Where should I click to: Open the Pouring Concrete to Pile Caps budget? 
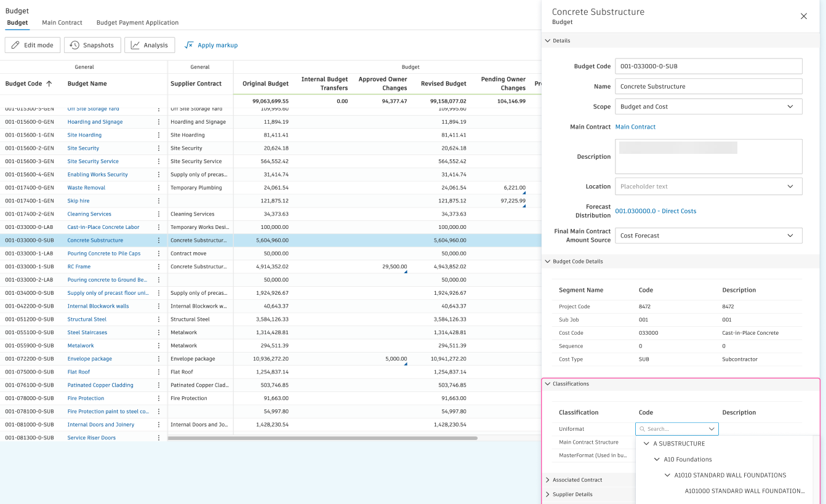click(104, 254)
